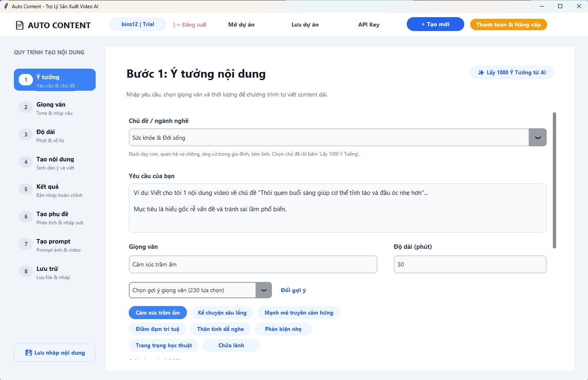Click the AUTO CONTENT brand text
The height and width of the screenshot is (380, 588).
(x=59, y=25)
